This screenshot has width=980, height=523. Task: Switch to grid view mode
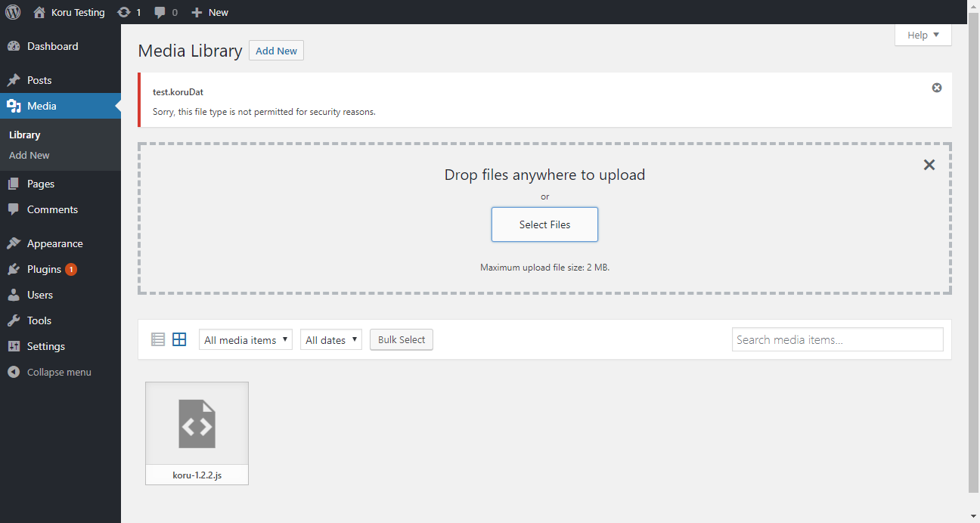tap(179, 339)
